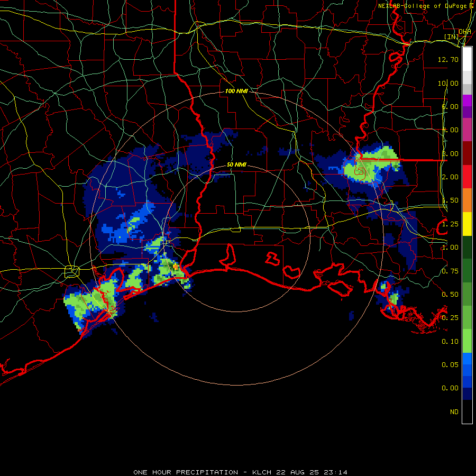Click the 0.00 scale value
The width and height of the screenshot is (476, 476).
click(450, 388)
